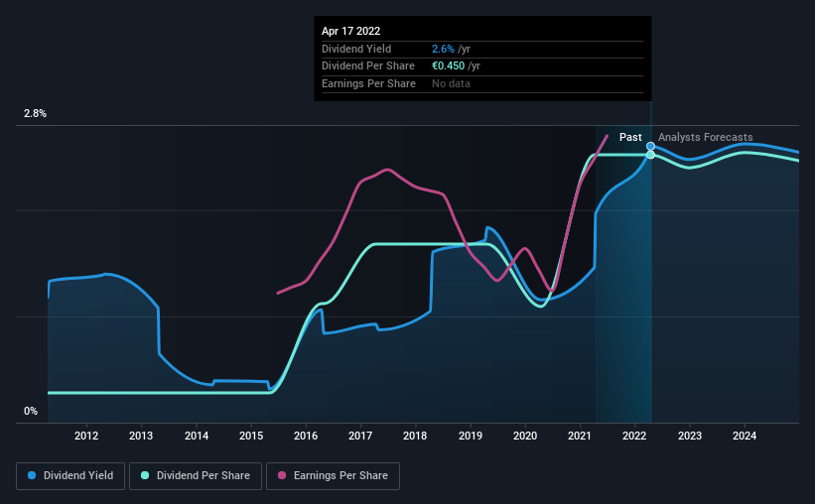Click the 2020 x-axis label
This screenshot has height=504, width=815.
point(525,436)
